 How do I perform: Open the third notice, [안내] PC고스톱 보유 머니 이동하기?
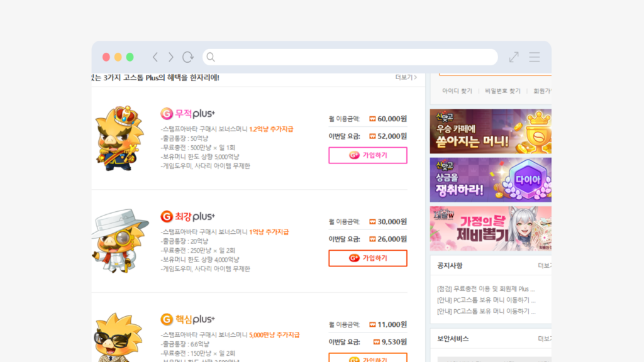(486, 312)
